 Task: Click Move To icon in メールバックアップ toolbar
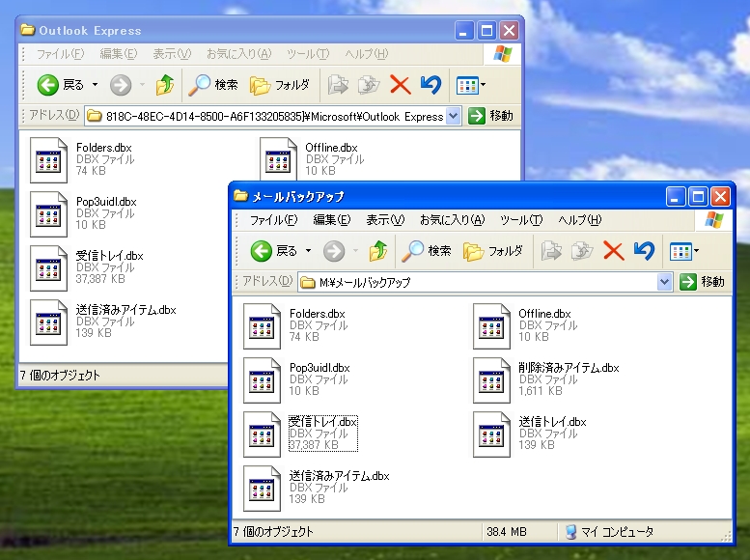point(551,251)
